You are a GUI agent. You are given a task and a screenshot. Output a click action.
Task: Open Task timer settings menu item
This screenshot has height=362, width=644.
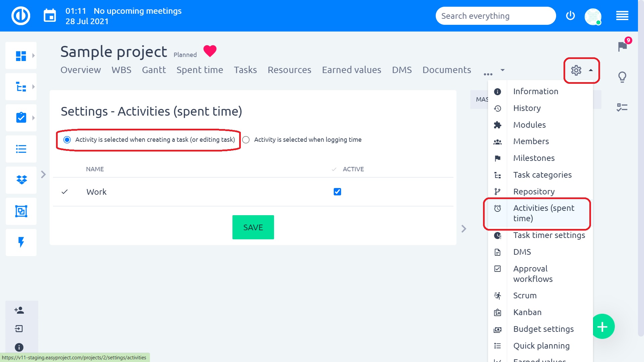pyautogui.click(x=549, y=235)
